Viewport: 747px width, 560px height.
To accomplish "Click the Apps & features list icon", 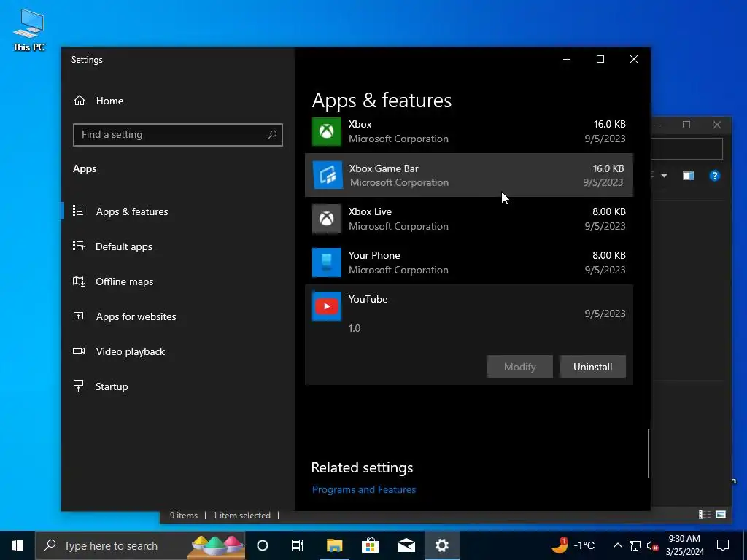I will 79,211.
